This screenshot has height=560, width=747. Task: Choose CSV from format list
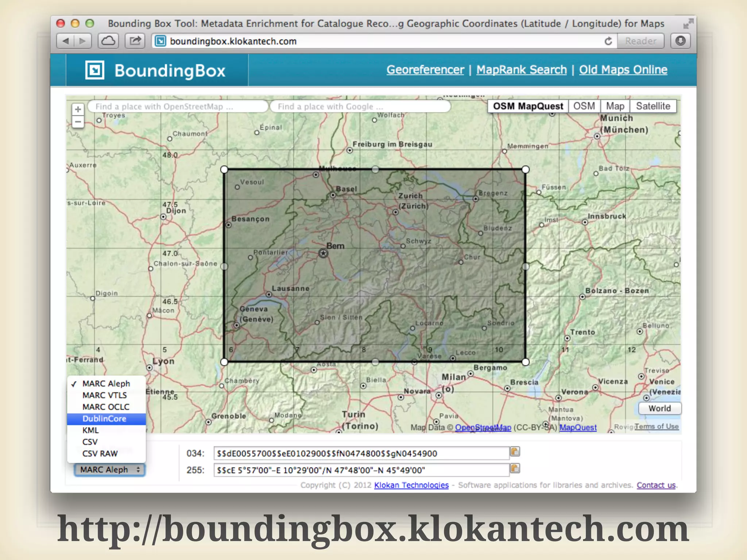106,442
